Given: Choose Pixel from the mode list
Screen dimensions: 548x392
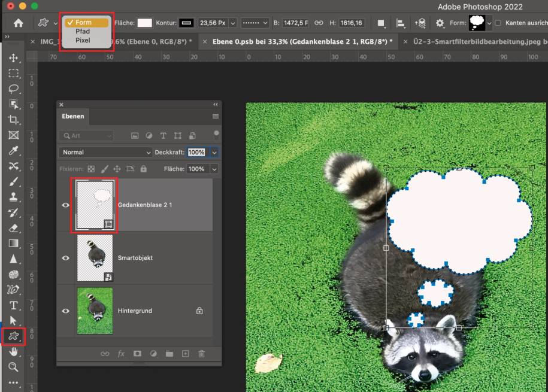Looking at the screenshot, I should (83, 40).
